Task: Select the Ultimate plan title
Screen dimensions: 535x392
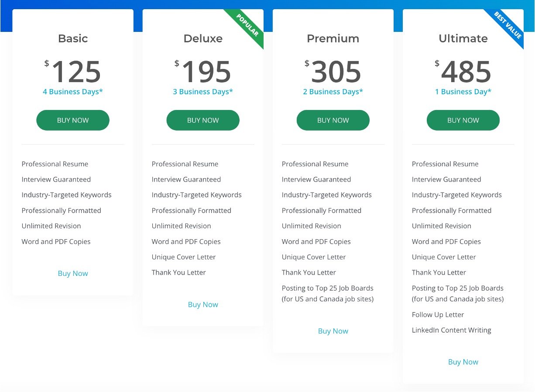Action: click(x=463, y=38)
